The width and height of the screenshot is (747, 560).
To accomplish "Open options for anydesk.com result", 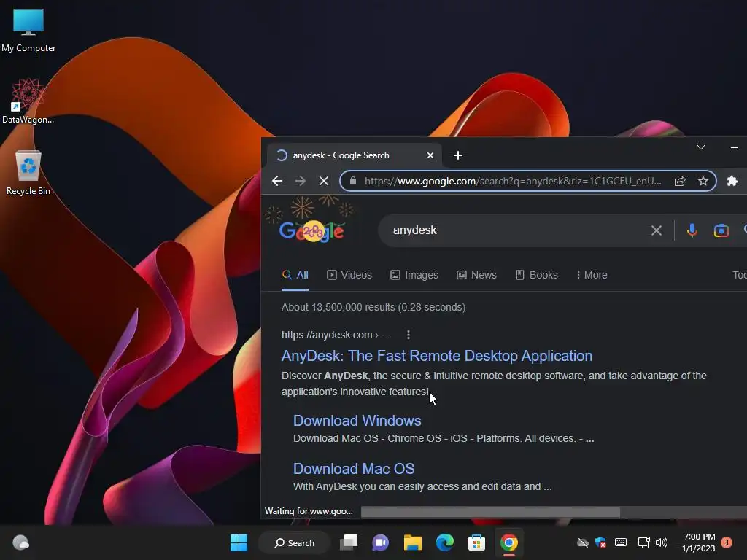I will click(409, 335).
